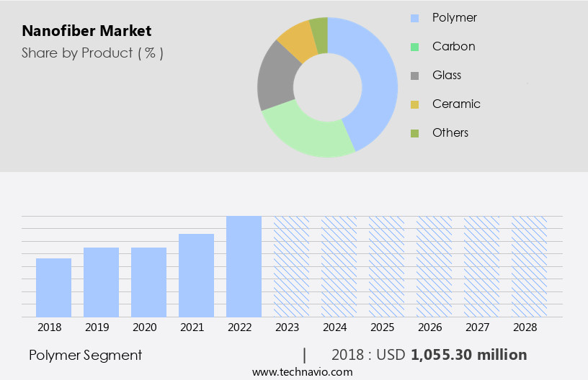Select the Ceramic legend label
Image resolution: width=588 pixels, height=380 pixels.
(456, 104)
